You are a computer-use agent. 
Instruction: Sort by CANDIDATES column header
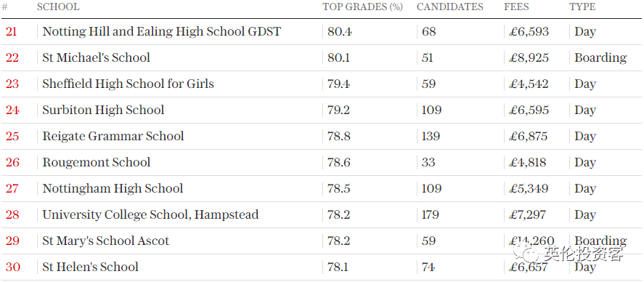click(x=449, y=7)
